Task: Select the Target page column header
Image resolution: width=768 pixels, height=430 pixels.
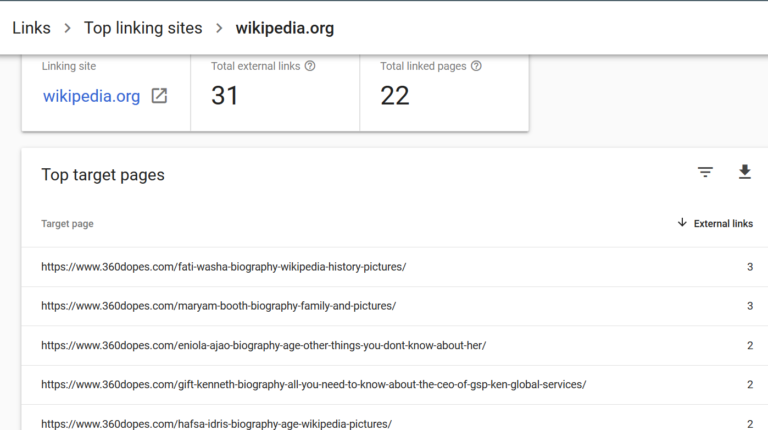Action: coord(67,223)
